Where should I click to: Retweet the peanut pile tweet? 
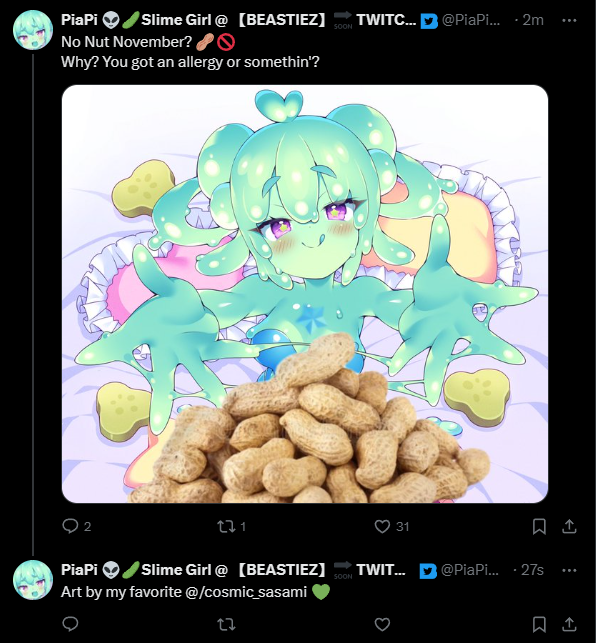226,526
